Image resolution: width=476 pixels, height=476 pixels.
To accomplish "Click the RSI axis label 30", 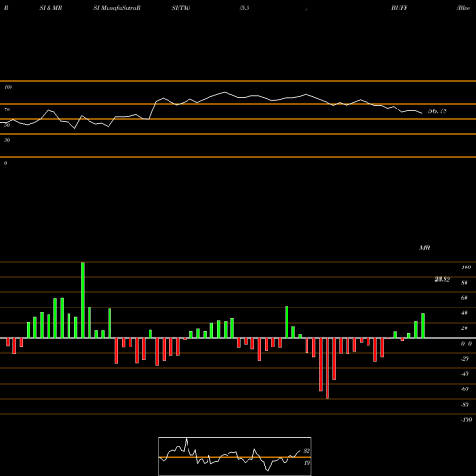I will pyautogui.click(x=7, y=140).
